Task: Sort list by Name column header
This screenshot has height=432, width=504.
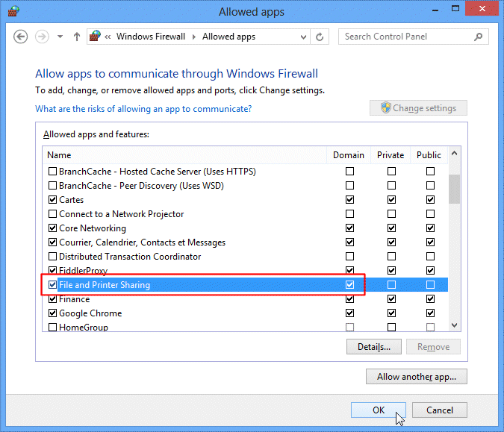Action: point(184,155)
